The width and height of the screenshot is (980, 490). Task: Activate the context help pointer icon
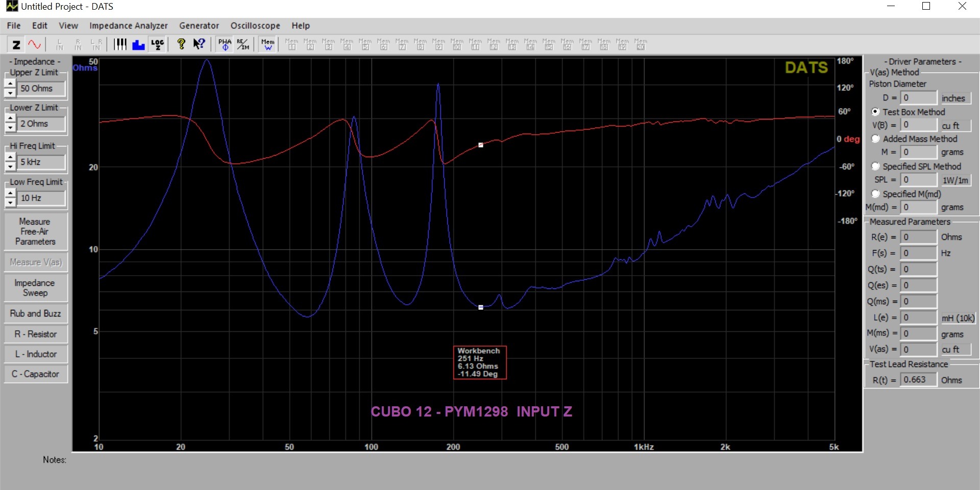point(199,44)
